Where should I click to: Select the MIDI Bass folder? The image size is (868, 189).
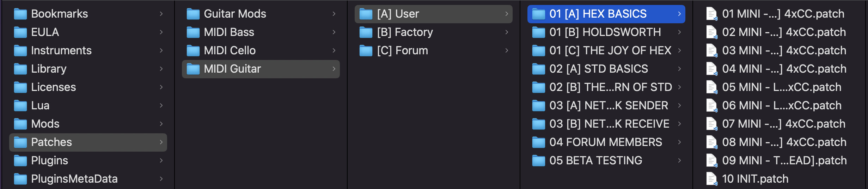pos(261,32)
